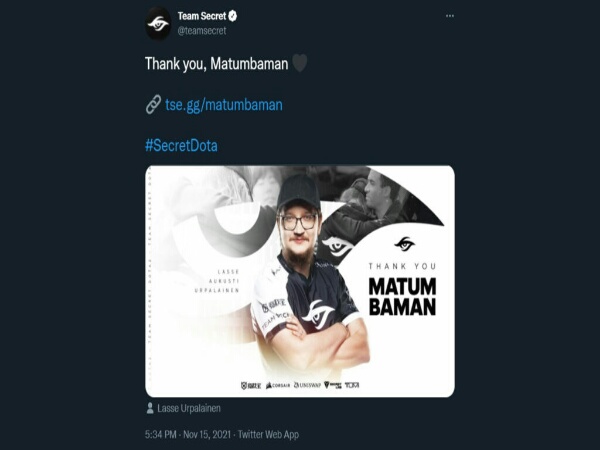Click the 5:34 PM · Nov 15, 2021 timestamp
600x450 pixels.
pos(188,435)
